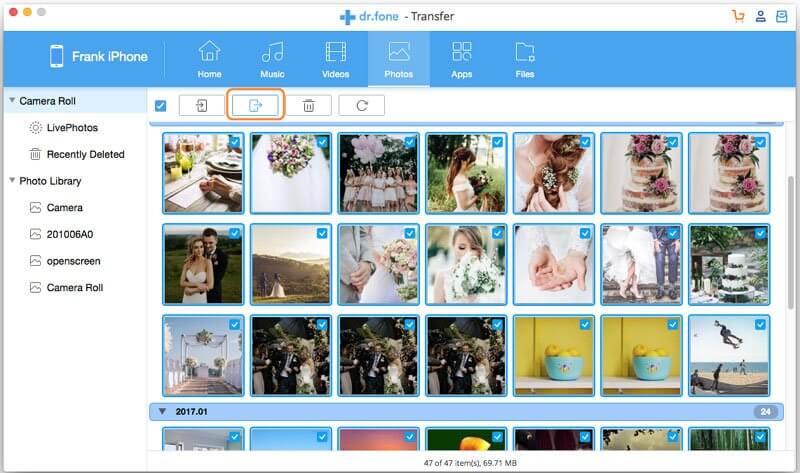This screenshot has height=473, width=800.
Task: Switch to the Files tab
Action: (525, 59)
